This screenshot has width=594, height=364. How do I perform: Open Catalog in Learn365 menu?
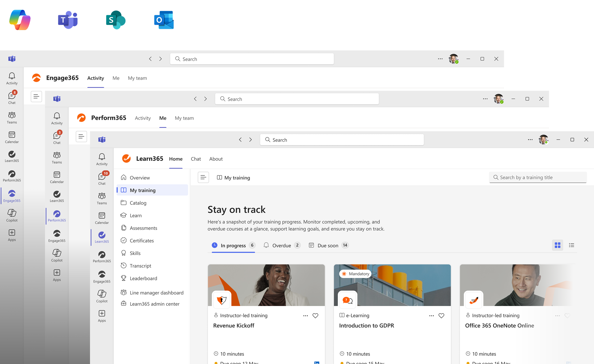(x=152, y=203)
